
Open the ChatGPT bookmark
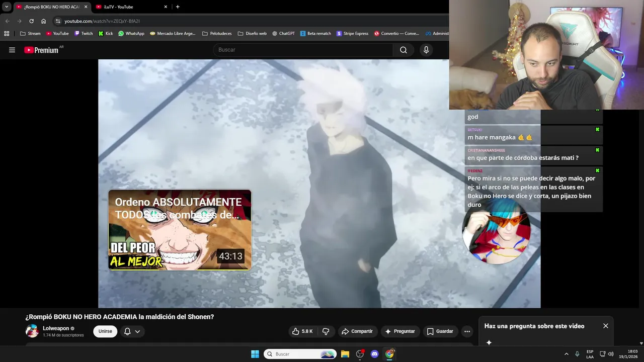283,34
